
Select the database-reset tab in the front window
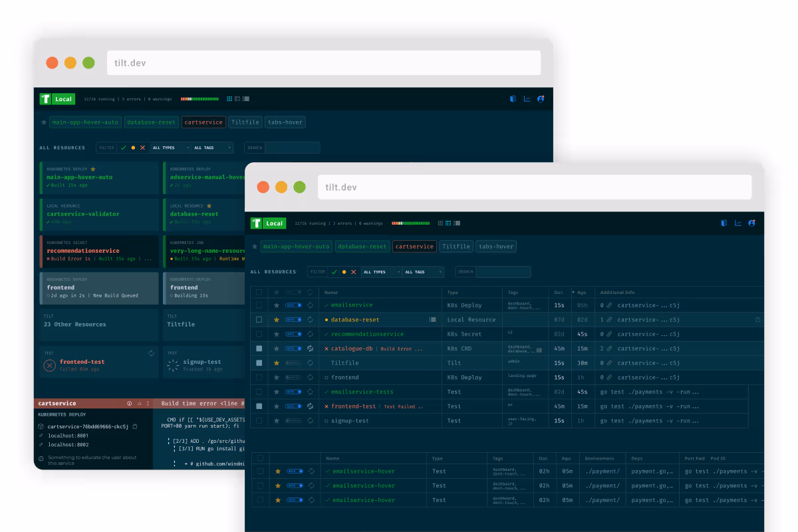point(362,246)
